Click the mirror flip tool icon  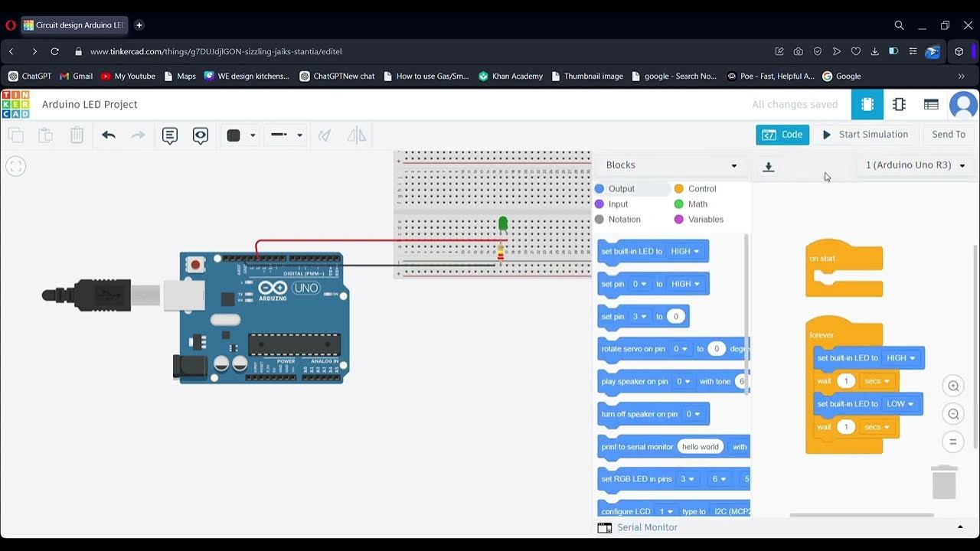356,135
